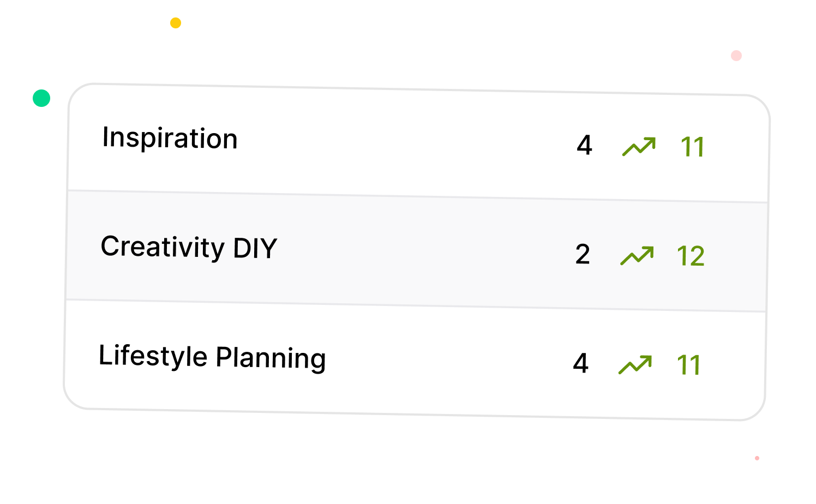Click the green 11 in Lifestyle Planning row

click(688, 365)
